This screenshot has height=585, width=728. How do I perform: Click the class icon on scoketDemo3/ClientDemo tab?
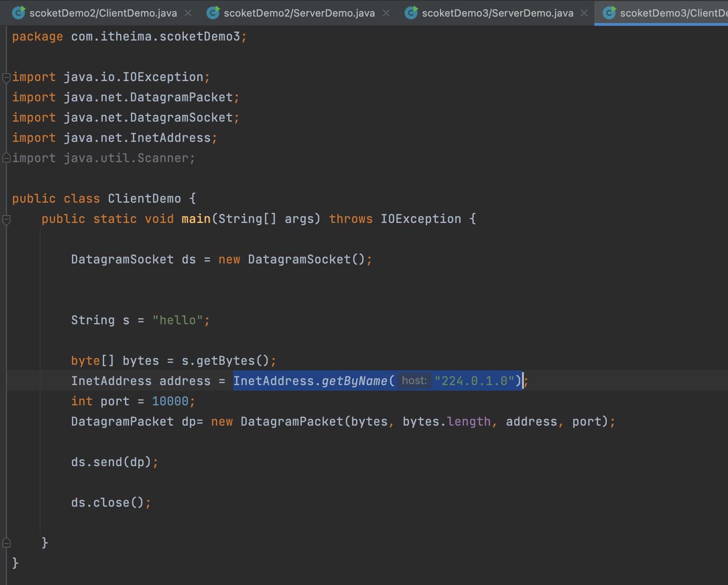tap(609, 12)
